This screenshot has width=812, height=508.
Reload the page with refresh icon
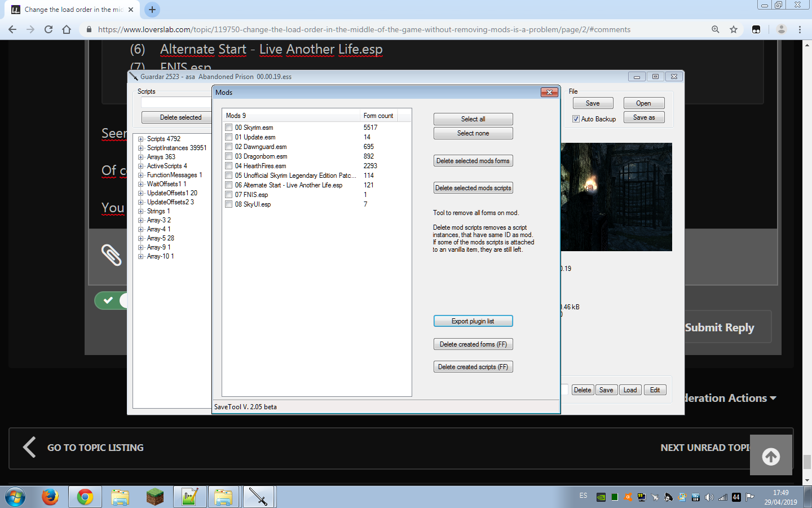pyautogui.click(x=48, y=29)
